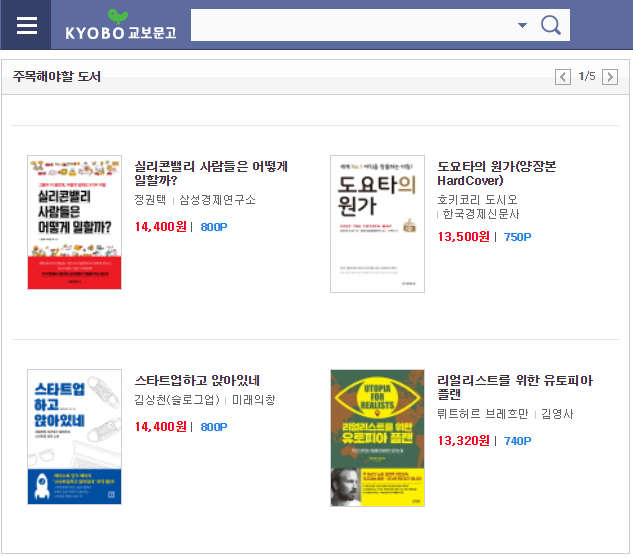Screen dimensions: 633x557
Task: Click author 뤼트허르 브레흐만
Action: [x=483, y=414]
